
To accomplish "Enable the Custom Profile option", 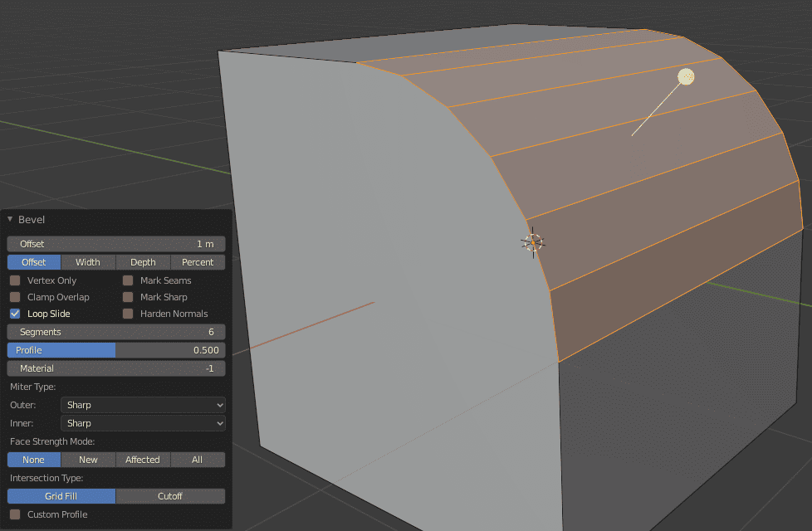I will pos(15,514).
